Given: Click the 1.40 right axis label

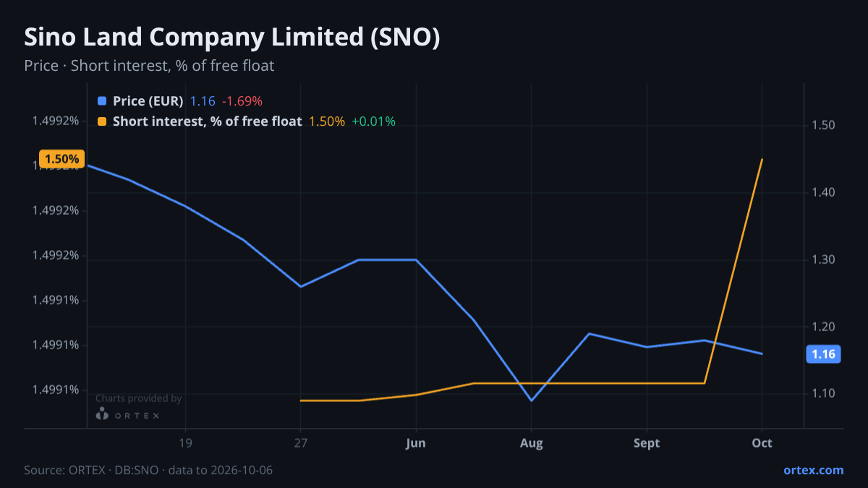Looking at the screenshot, I should coord(824,192).
